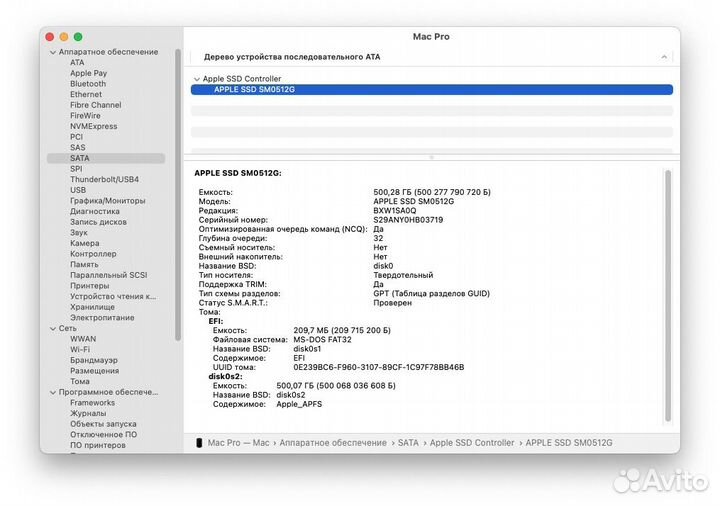Select Bluetooth in hardware list

88,84
